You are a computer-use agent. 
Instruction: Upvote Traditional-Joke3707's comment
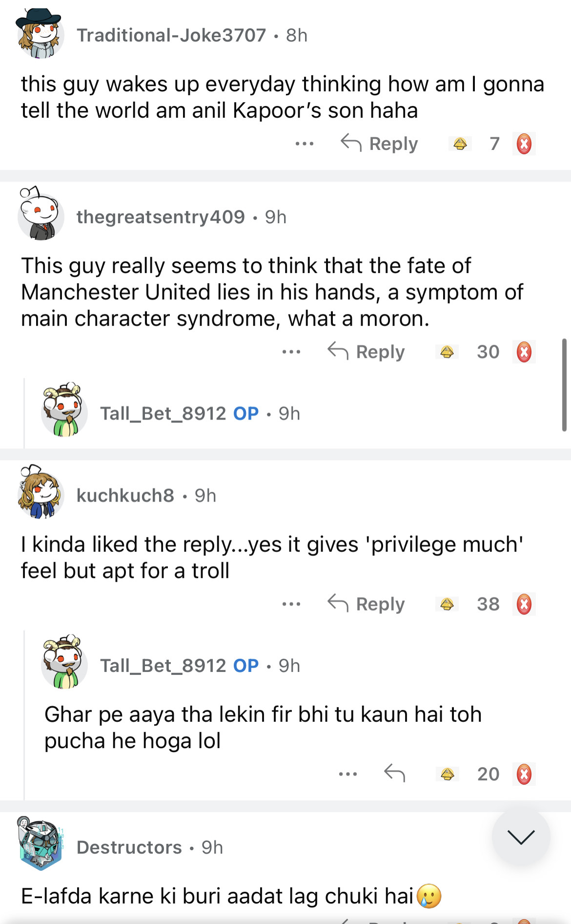[x=460, y=144]
